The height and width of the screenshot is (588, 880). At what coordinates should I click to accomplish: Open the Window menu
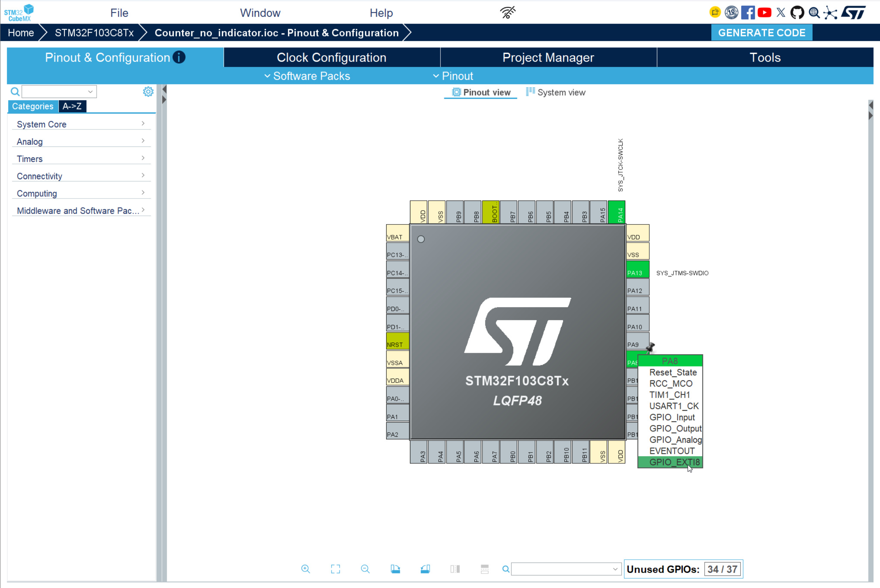click(260, 13)
